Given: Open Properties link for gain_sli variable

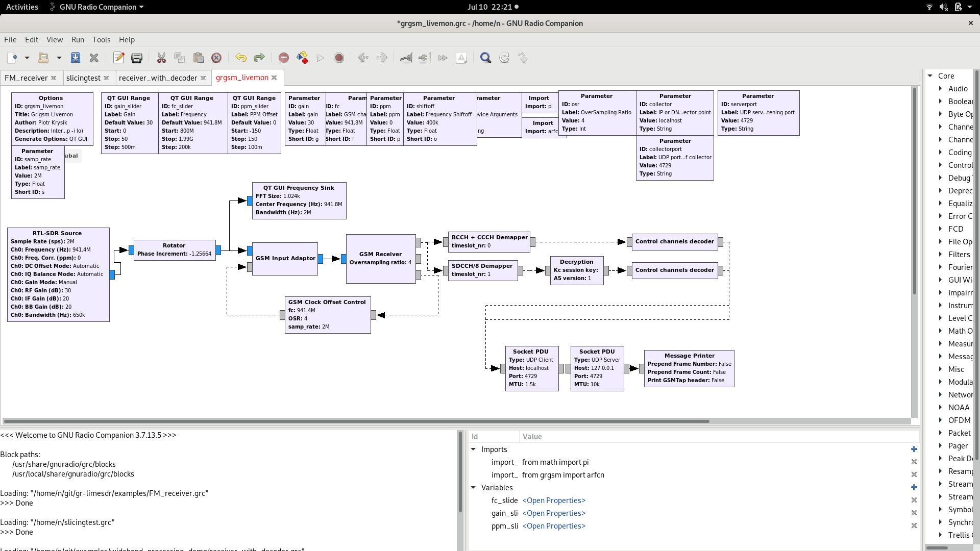Looking at the screenshot, I should click(x=554, y=513).
